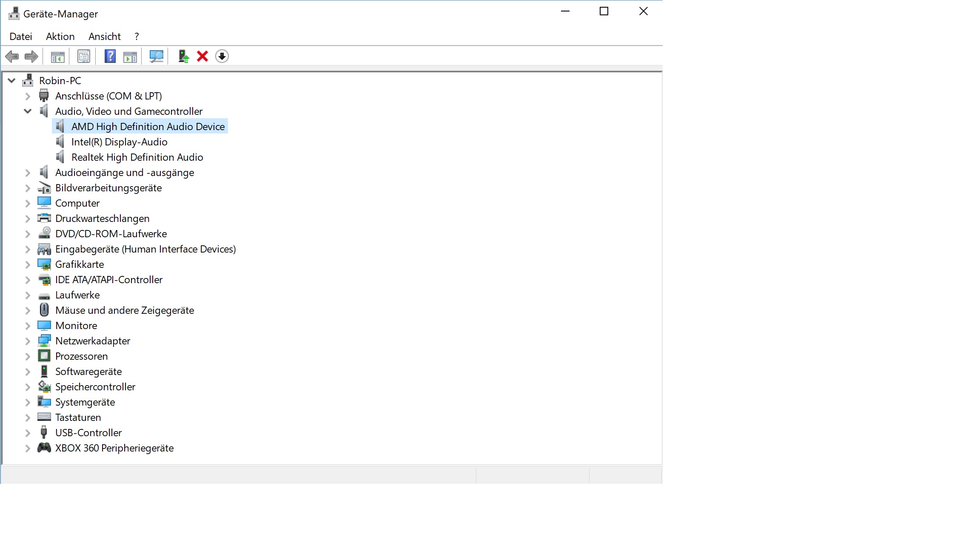Collapse the Robin-PC root node

(11, 81)
